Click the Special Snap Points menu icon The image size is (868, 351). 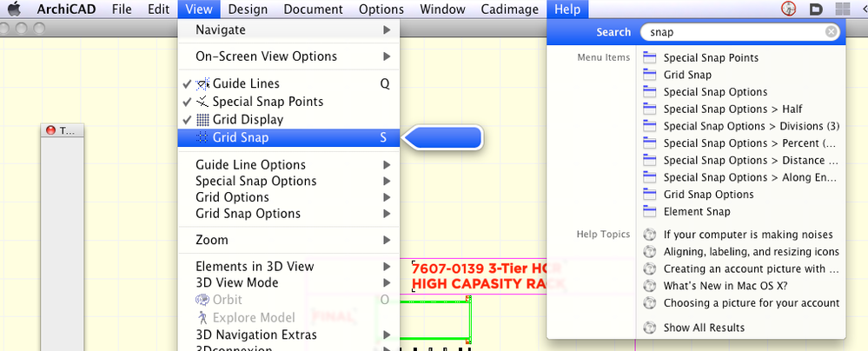202,102
